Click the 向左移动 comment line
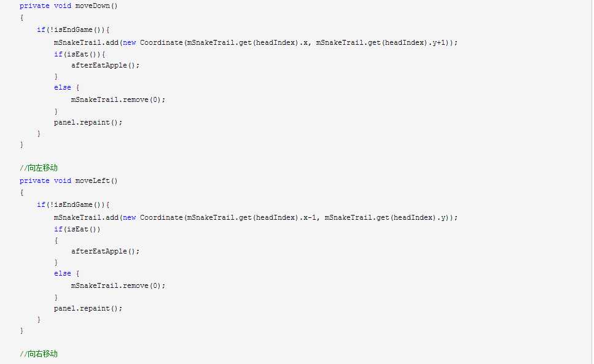 tap(39, 168)
